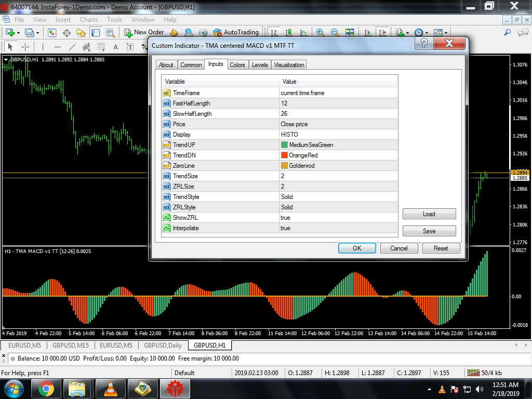Open the Strategy Tester toolbar icon
This screenshot has height=399, width=532.
pos(110,33)
